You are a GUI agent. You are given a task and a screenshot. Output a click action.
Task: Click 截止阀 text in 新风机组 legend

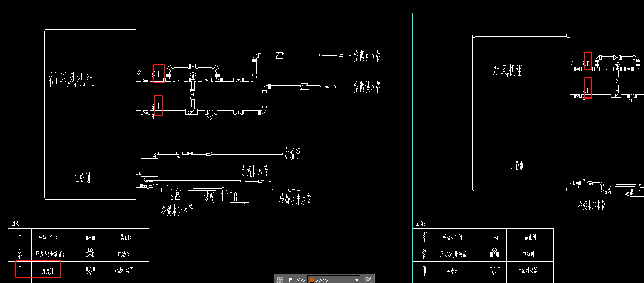[530, 237]
